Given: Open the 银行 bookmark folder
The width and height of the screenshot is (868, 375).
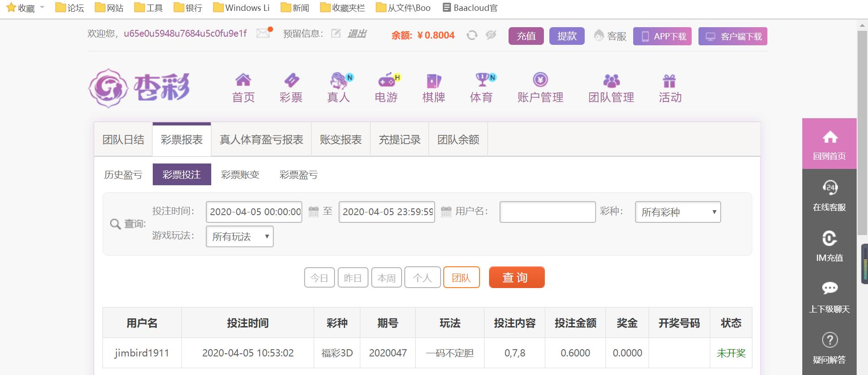Looking at the screenshot, I should tap(188, 8).
